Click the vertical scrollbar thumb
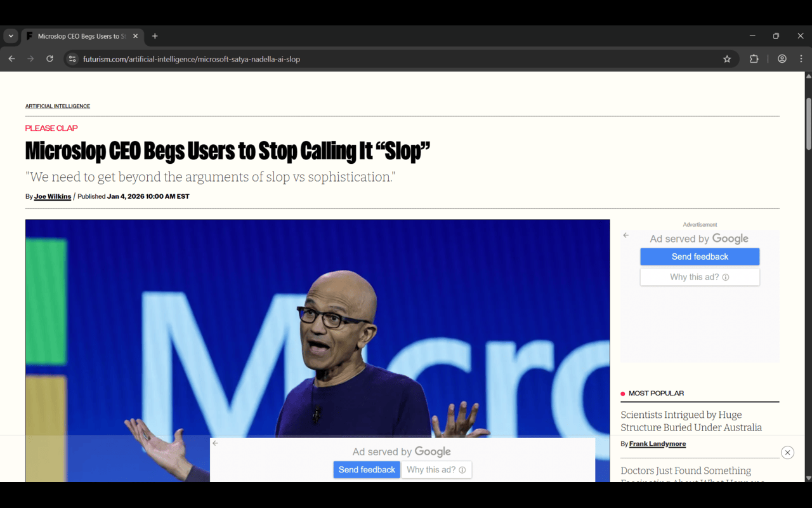Image resolution: width=812 pixels, height=508 pixels. pos(808,124)
